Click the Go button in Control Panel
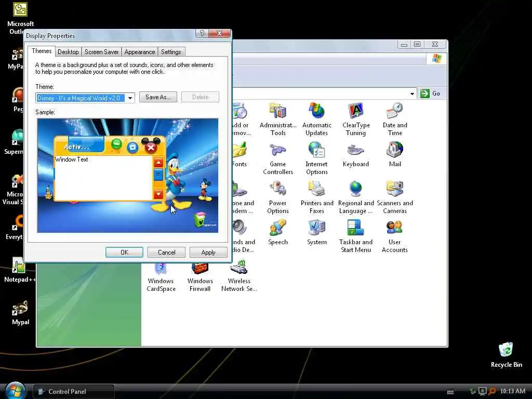 click(430, 94)
